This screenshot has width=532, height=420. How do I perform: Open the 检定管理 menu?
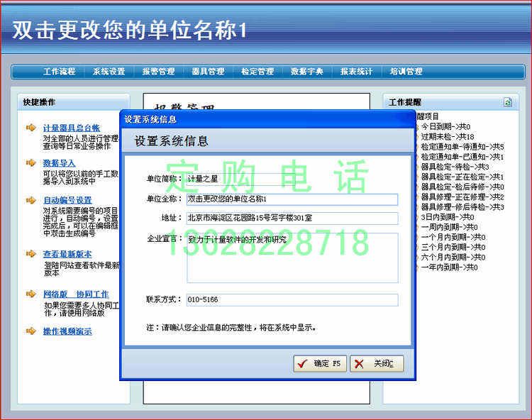(x=257, y=72)
